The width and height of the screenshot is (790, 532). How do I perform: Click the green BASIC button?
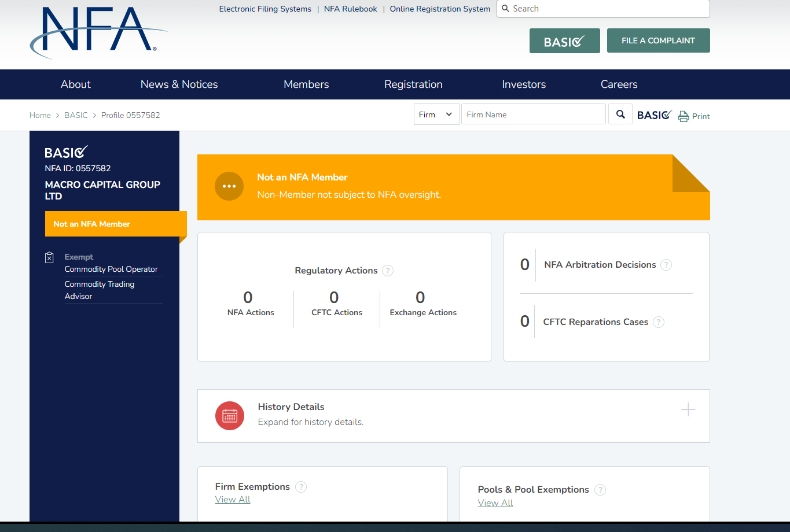click(x=564, y=41)
